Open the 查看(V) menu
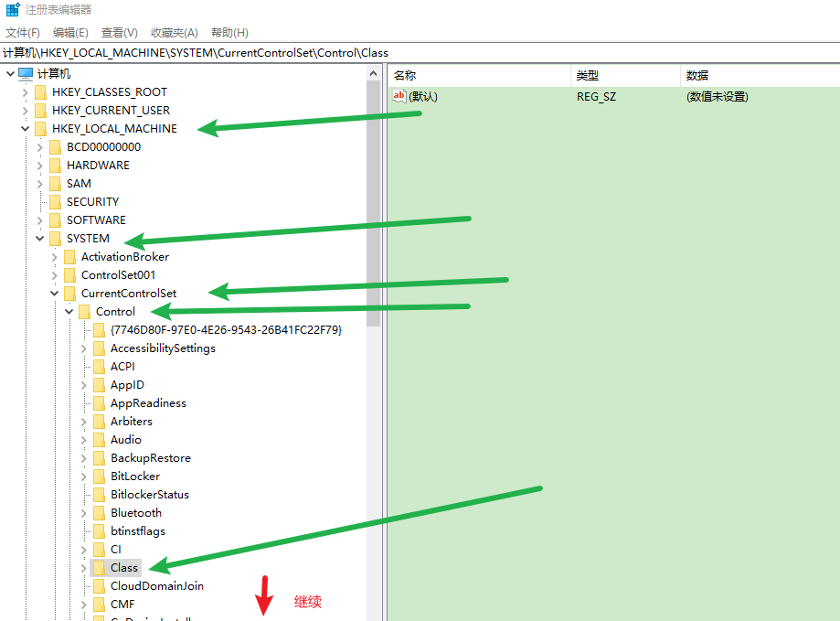This screenshot has height=621, width=840. pos(119,32)
